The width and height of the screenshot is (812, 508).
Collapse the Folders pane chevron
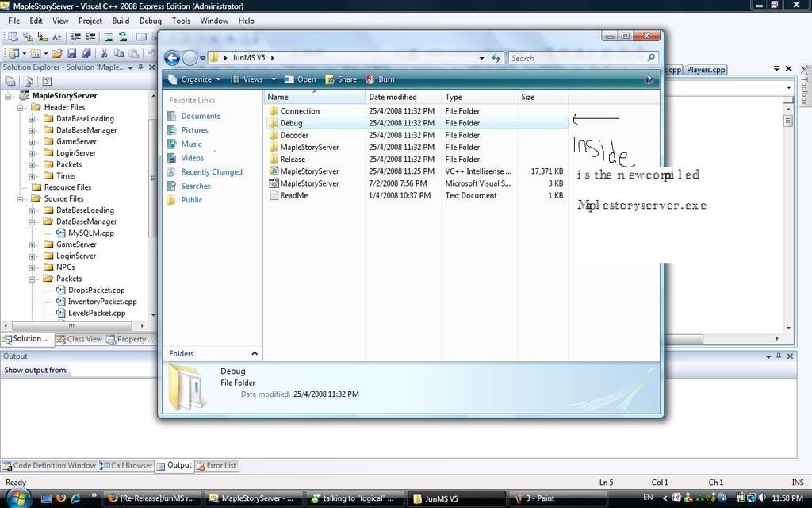[x=255, y=353]
